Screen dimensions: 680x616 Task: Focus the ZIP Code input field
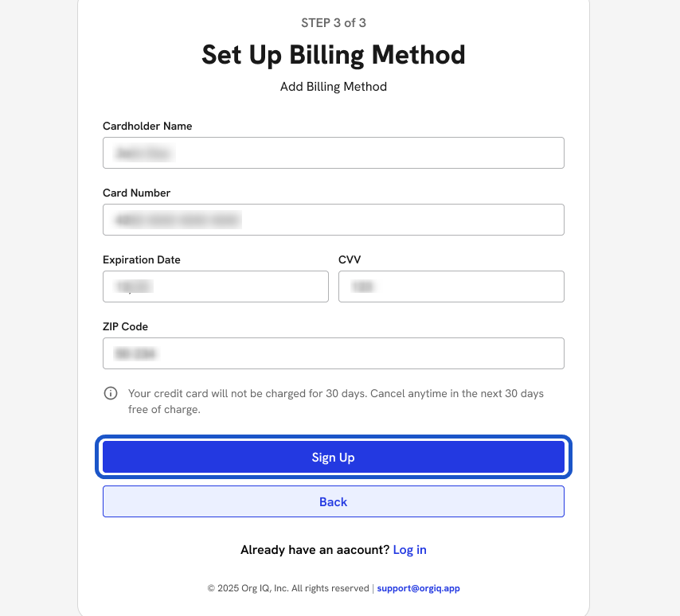(333, 353)
